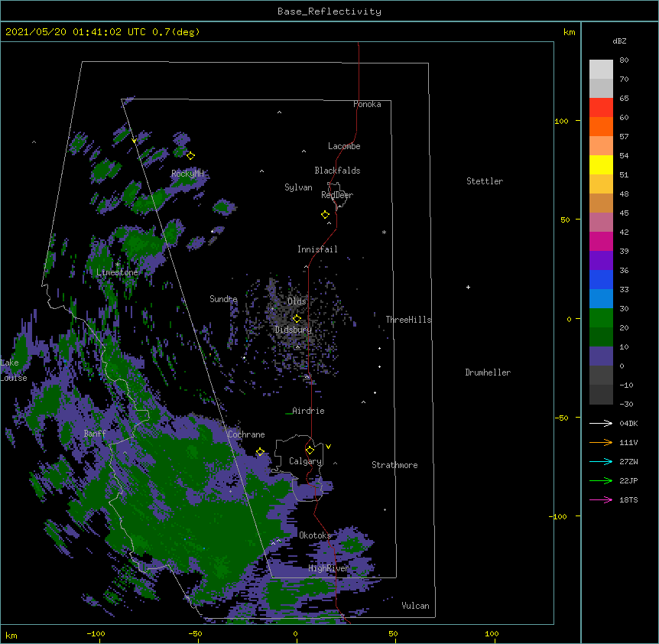The height and width of the screenshot is (644, 659).
Task: Click the Lake Louise label
Action: (x=14, y=370)
